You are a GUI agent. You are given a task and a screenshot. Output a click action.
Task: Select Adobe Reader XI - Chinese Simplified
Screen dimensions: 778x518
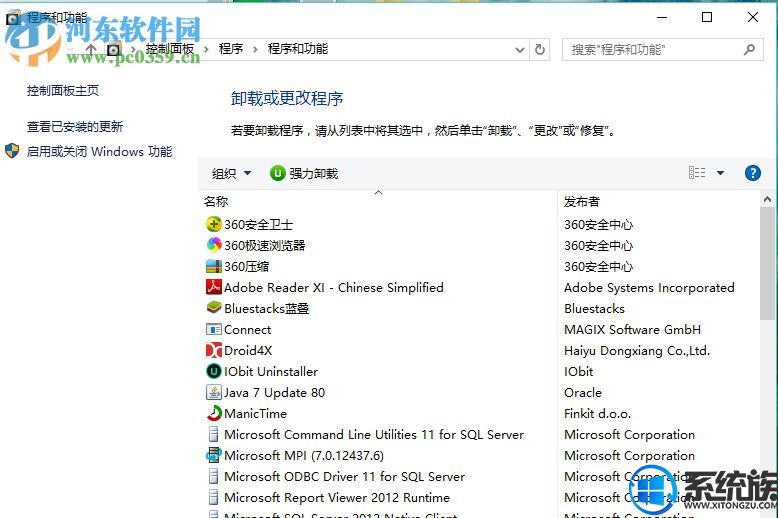(333, 288)
